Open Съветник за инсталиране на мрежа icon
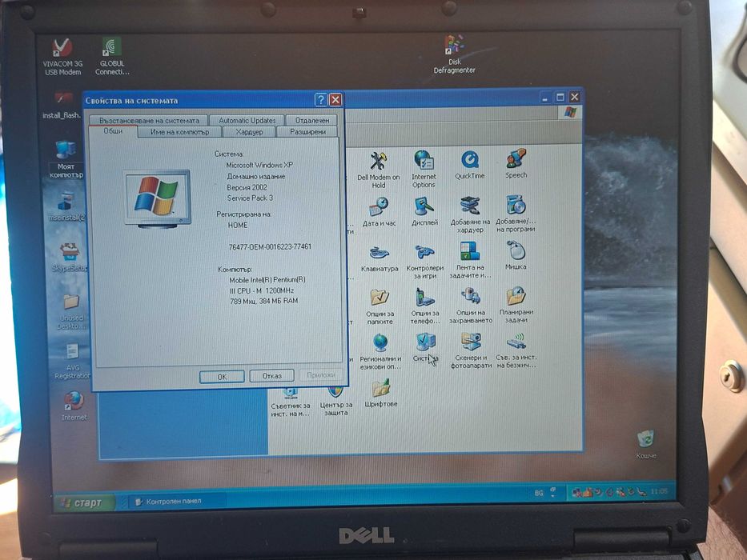Screen dimensions: 747x560 point(290,403)
